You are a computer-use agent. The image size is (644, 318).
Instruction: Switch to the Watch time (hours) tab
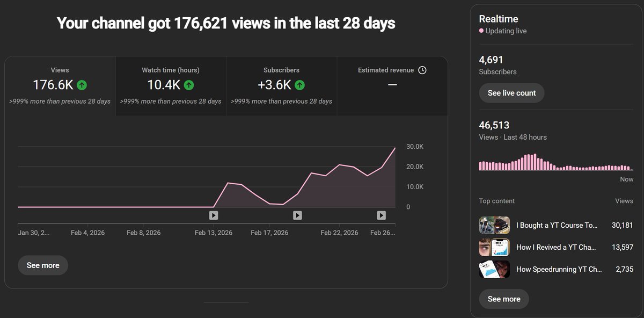coord(170,86)
